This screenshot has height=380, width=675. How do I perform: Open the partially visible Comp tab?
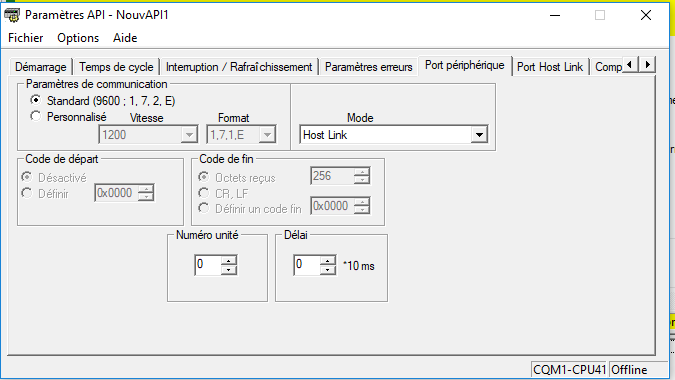click(x=607, y=67)
